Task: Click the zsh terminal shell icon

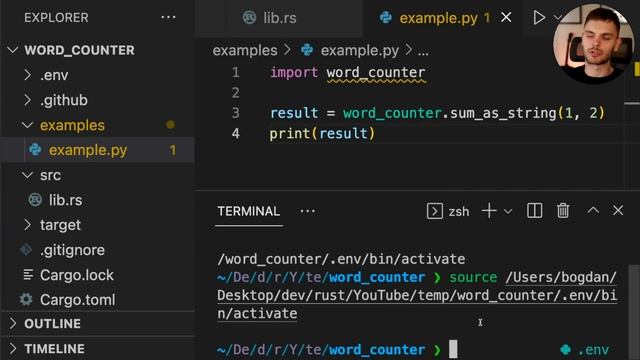Action: coord(435,211)
